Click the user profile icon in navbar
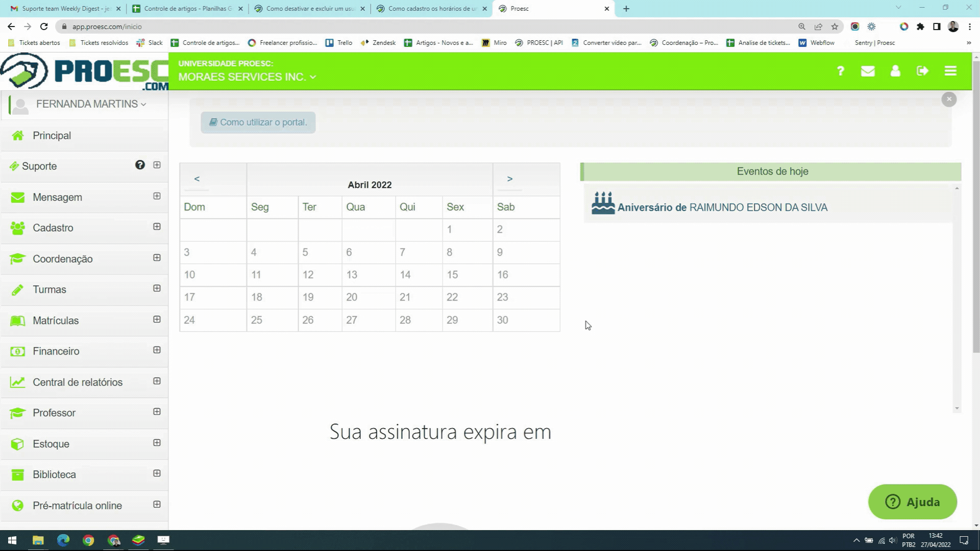This screenshot has width=980, height=551. coord(895,70)
